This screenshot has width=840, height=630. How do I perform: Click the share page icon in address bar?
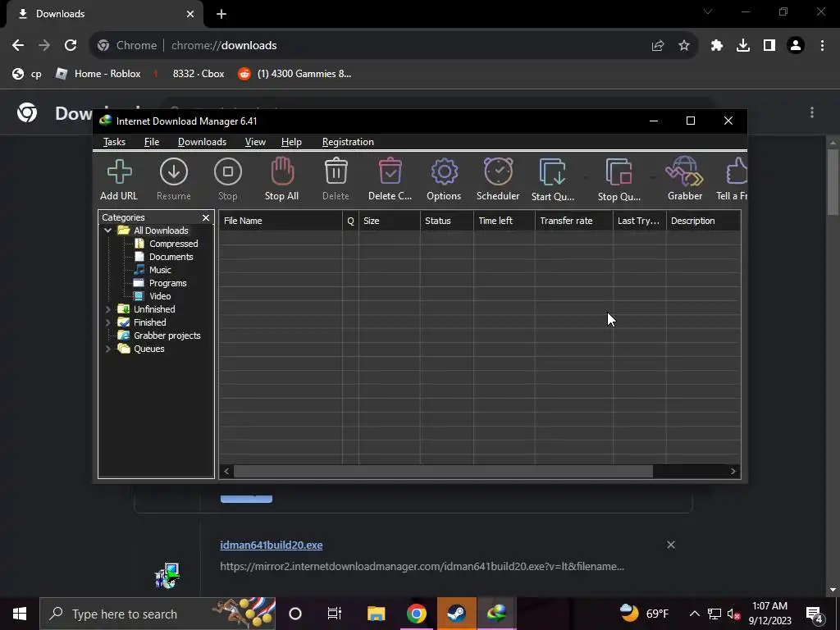pos(658,46)
